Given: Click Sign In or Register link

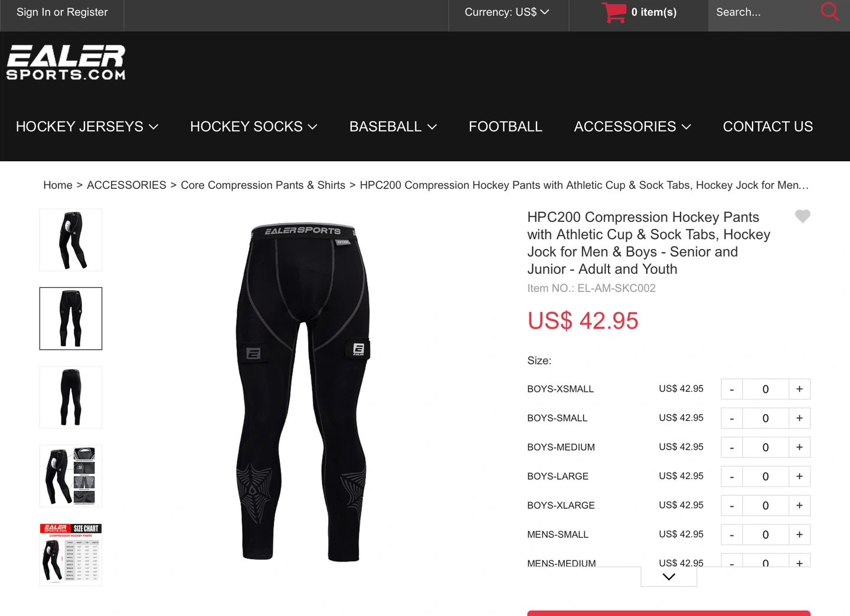Looking at the screenshot, I should click(62, 12).
